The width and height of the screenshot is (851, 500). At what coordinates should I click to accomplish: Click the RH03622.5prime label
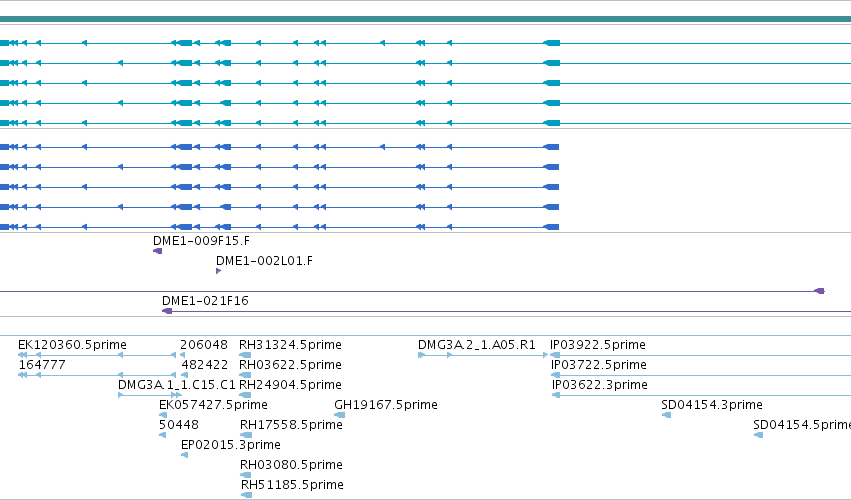[x=290, y=365]
